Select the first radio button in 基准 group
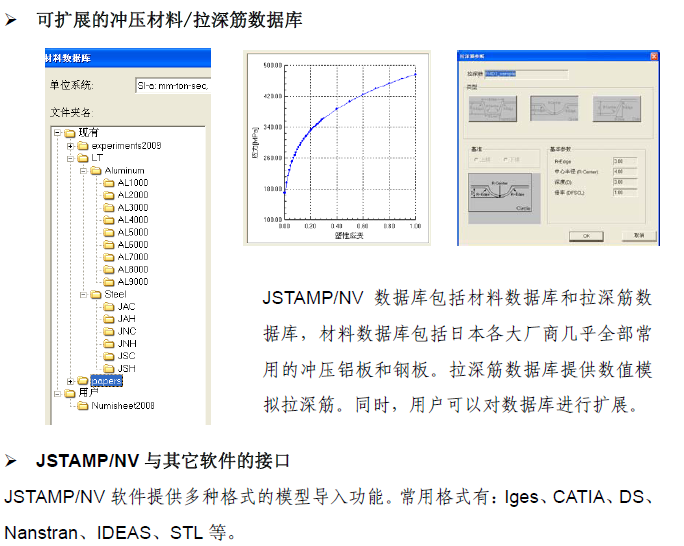The height and width of the screenshot is (546, 684). point(476,160)
